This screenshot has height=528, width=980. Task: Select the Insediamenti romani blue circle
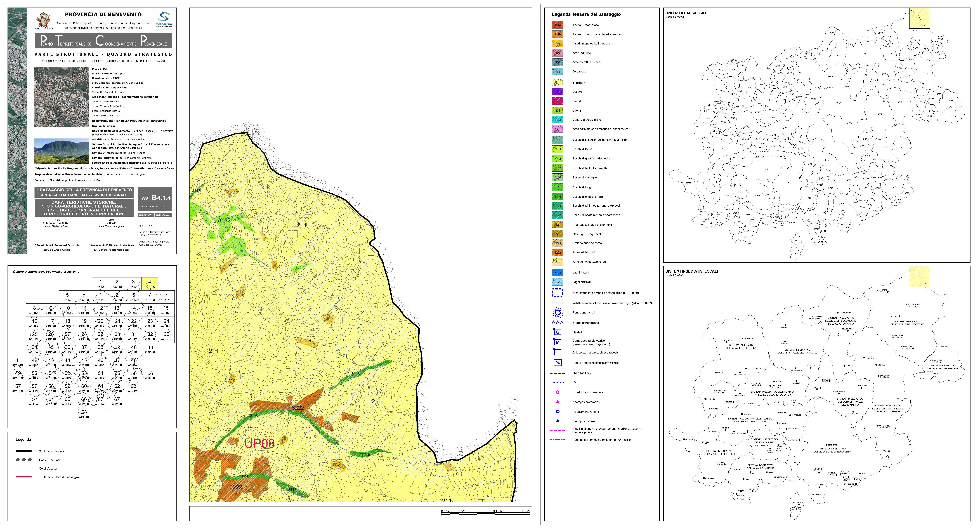pyautogui.click(x=558, y=412)
